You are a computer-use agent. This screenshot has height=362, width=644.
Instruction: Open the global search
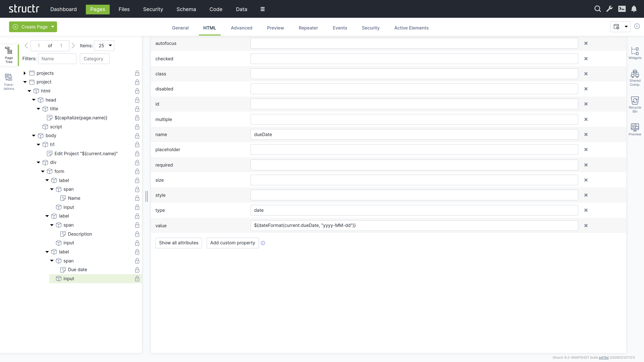598,9
